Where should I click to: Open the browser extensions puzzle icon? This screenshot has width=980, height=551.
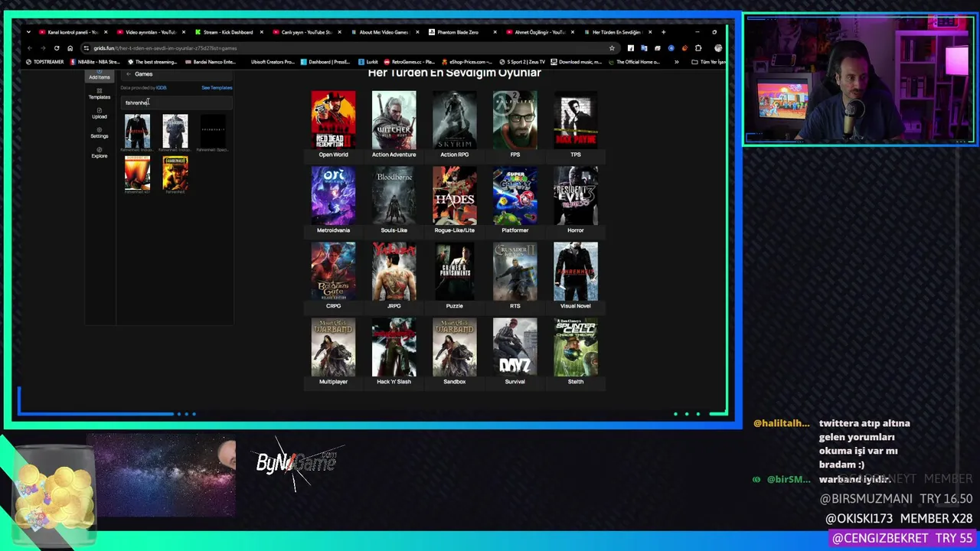click(x=697, y=48)
